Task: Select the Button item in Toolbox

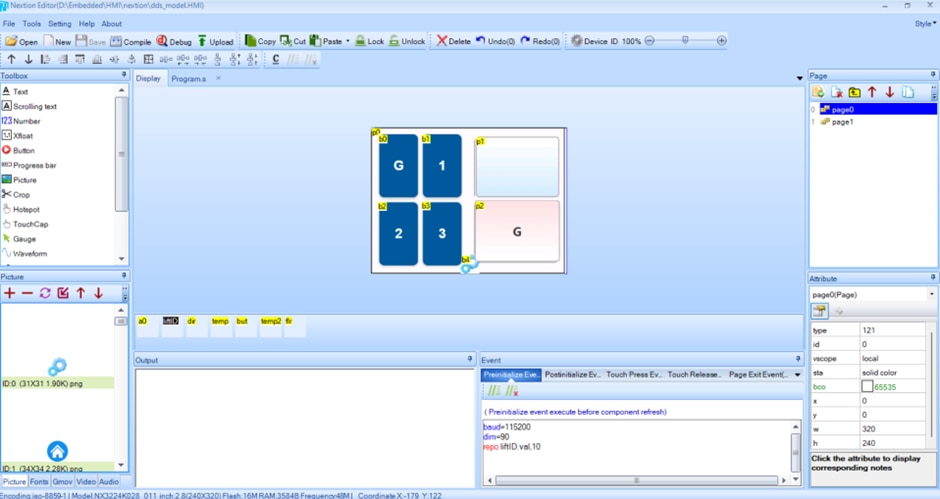Action: point(19,151)
